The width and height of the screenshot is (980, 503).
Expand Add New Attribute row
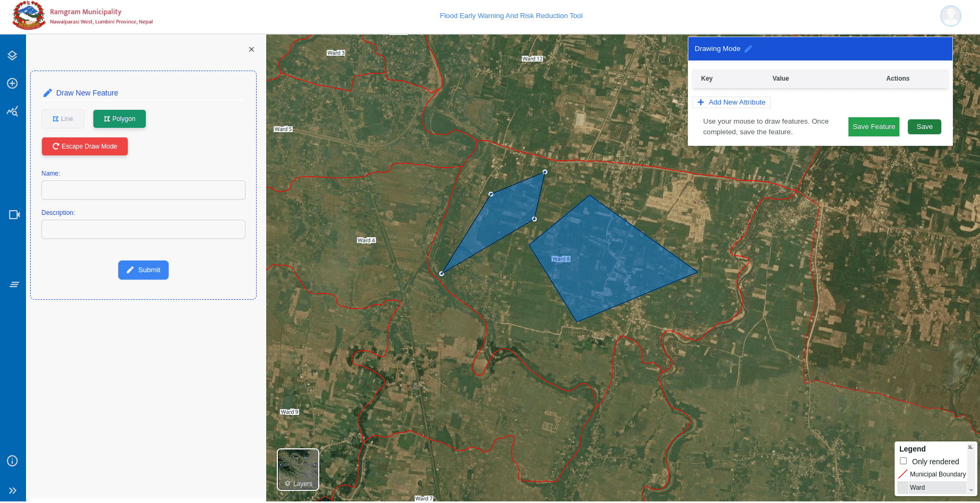731,102
